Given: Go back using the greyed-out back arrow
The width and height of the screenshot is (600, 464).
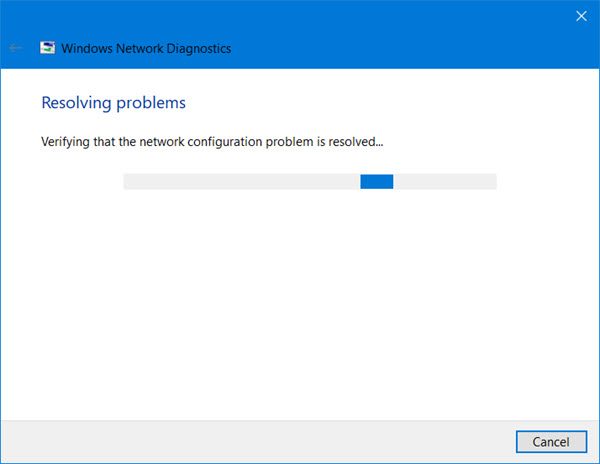Looking at the screenshot, I should coord(15,48).
